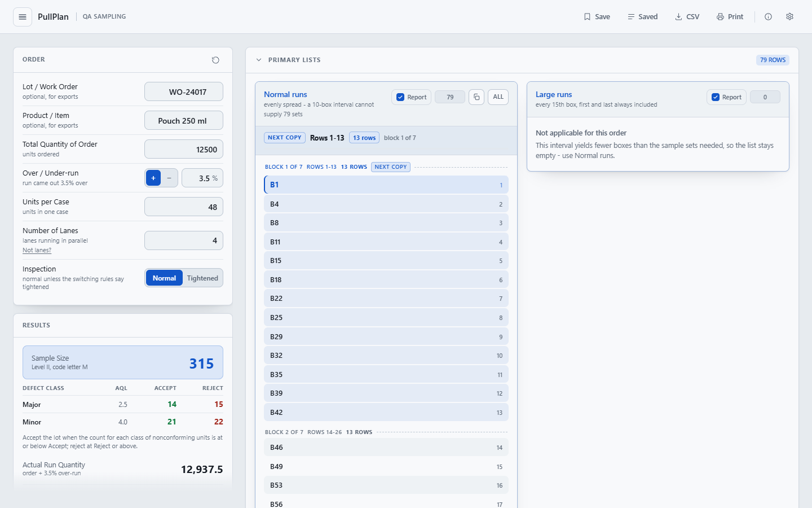Select row B39
This screenshot has width=812, height=508.
[386, 393]
